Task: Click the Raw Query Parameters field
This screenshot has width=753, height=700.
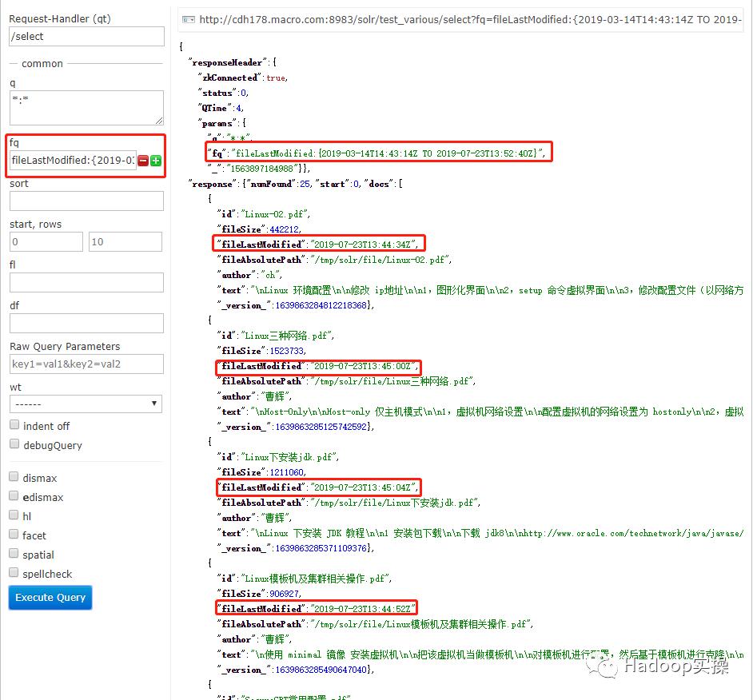Action: 86,364
